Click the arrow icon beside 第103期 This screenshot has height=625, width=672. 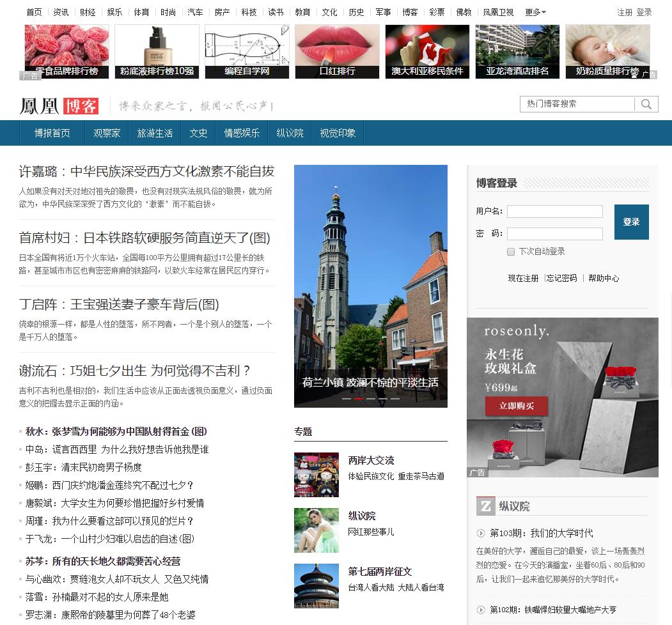[481, 533]
